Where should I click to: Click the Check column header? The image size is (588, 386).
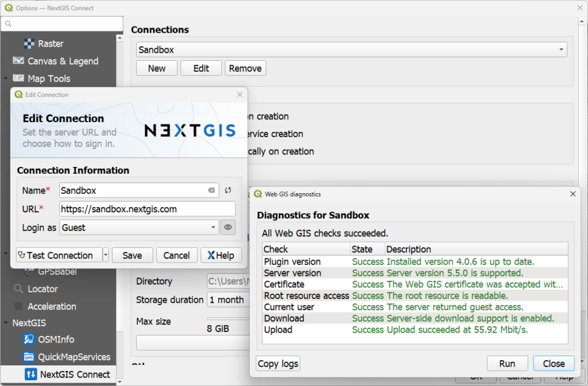point(306,249)
